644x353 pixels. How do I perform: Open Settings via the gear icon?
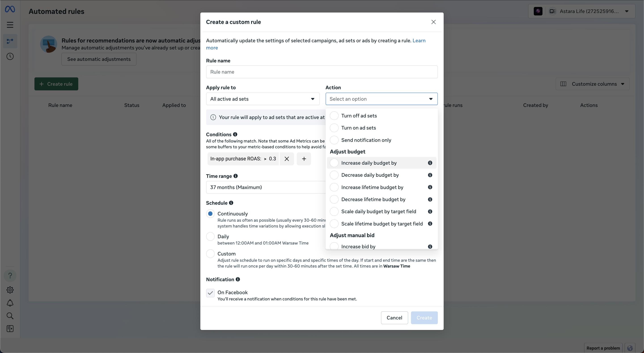[10, 290]
